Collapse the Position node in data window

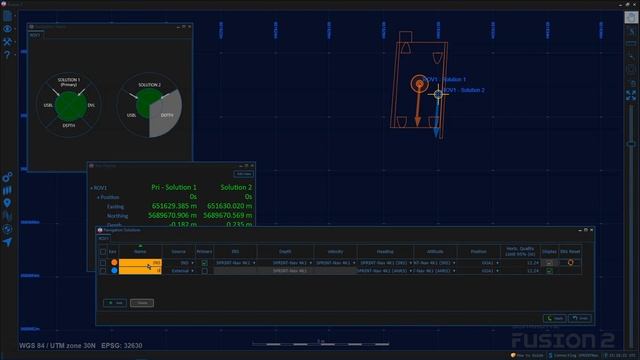click(x=98, y=197)
